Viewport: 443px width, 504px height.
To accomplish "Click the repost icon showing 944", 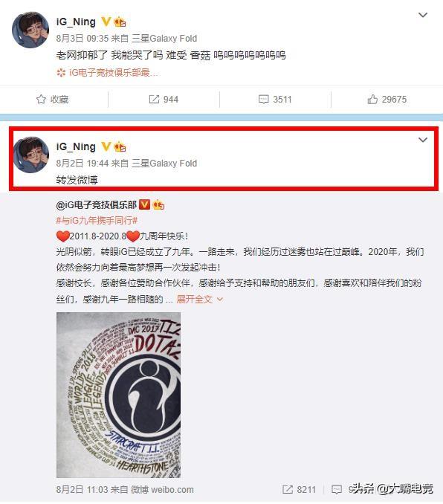I will 154,100.
